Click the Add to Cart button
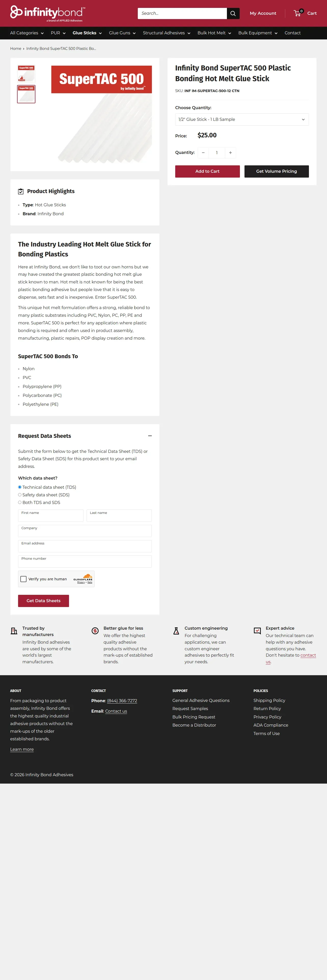Viewport: 327px width, 980px height. (x=208, y=171)
